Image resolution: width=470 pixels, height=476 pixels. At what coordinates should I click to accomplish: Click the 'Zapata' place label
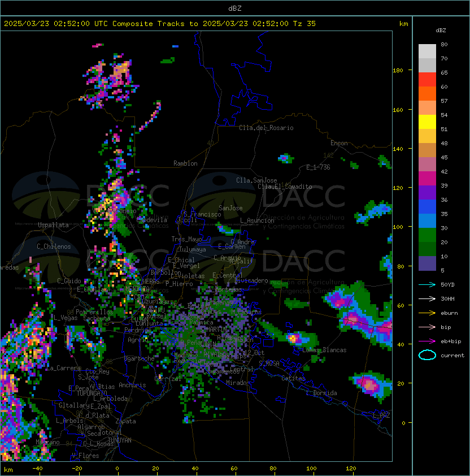click(125, 421)
